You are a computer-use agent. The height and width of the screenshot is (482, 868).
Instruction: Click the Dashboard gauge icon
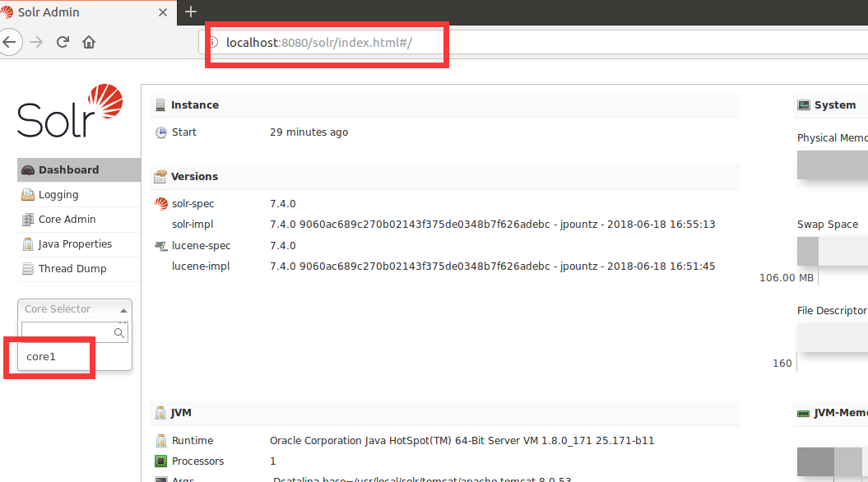pyautogui.click(x=28, y=170)
